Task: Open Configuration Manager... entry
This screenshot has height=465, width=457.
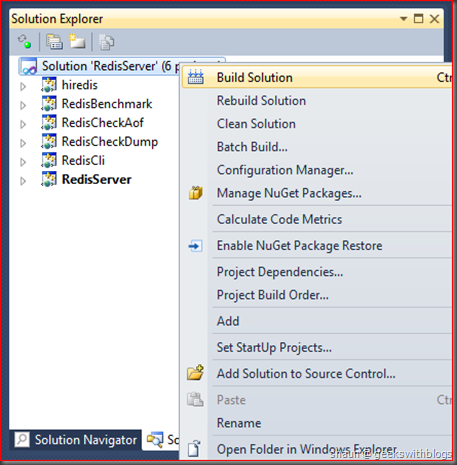Action: coord(317,170)
